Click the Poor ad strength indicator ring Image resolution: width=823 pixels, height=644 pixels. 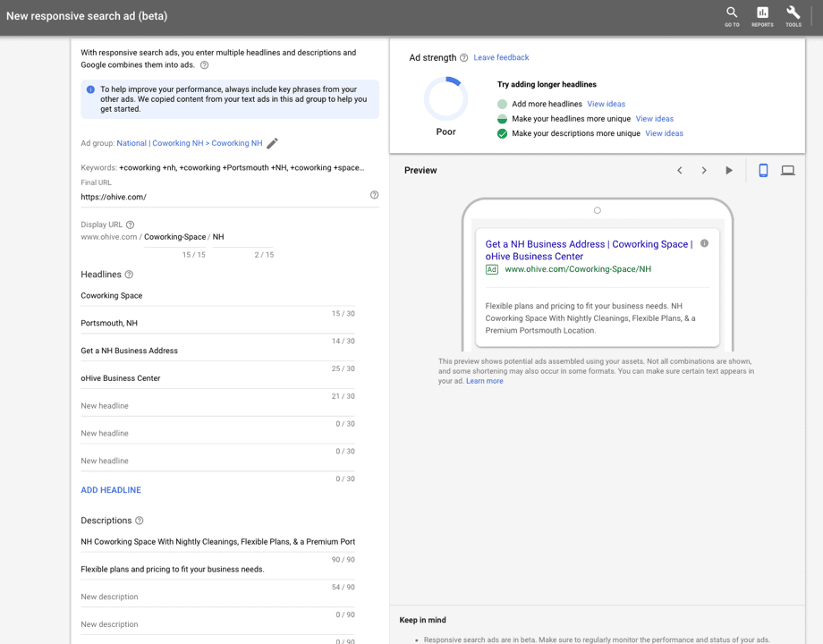point(445,98)
